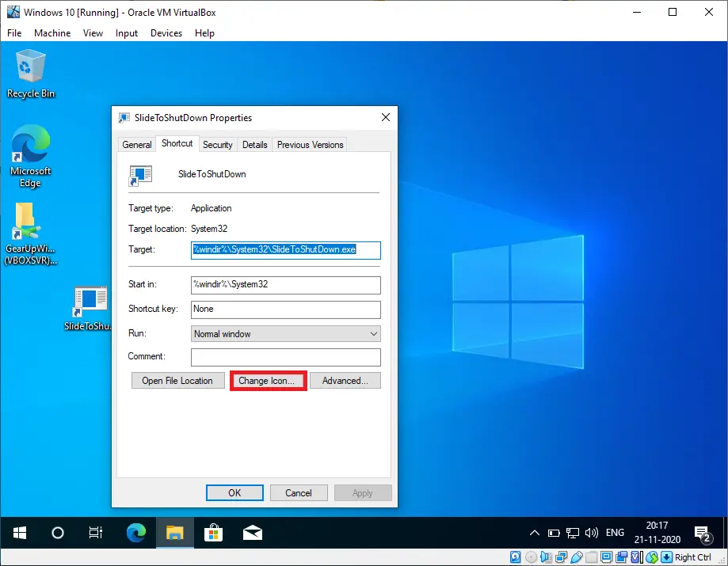
Task: Select the Shortcut tab
Action: click(177, 143)
